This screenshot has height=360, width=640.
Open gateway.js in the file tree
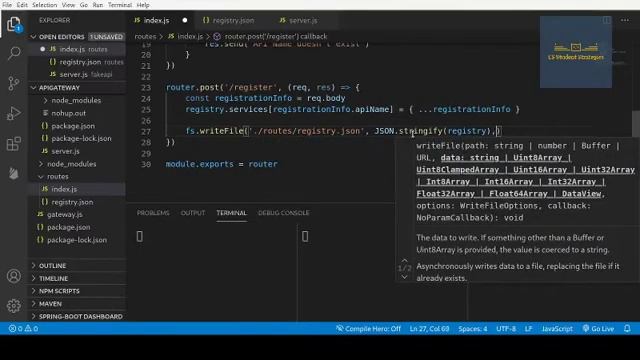click(64, 215)
